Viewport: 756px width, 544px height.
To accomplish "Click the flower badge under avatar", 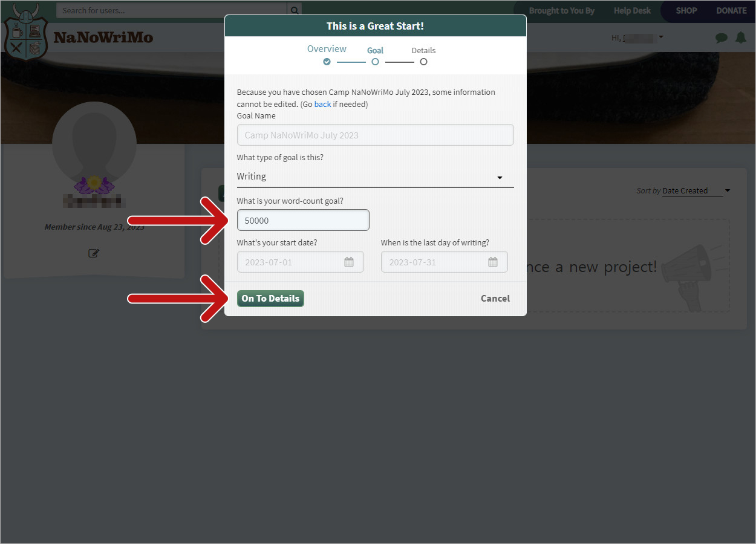I will click(94, 184).
